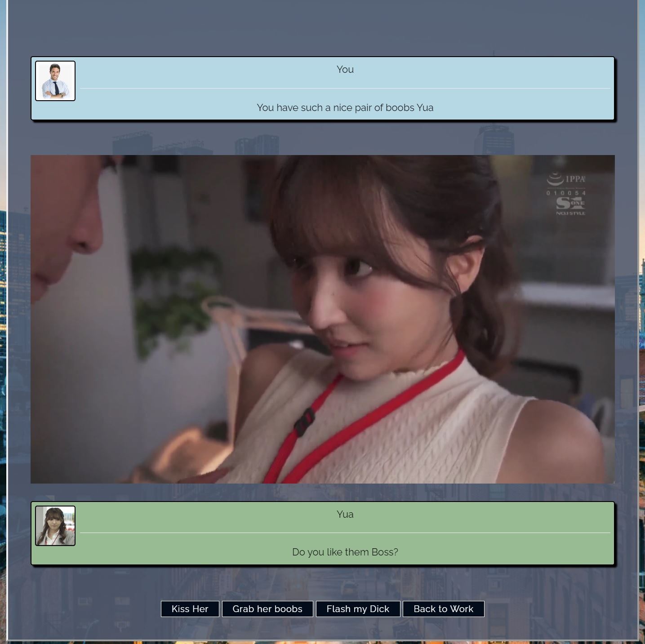Image resolution: width=645 pixels, height=644 pixels.
Task: Click the "You" speaker name label
Action: (345, 70)
